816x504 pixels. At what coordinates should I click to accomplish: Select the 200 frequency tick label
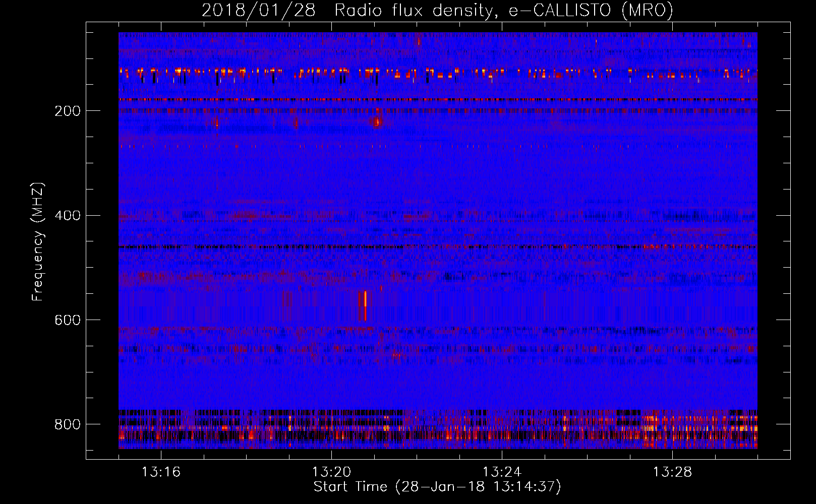pos(67,111)
